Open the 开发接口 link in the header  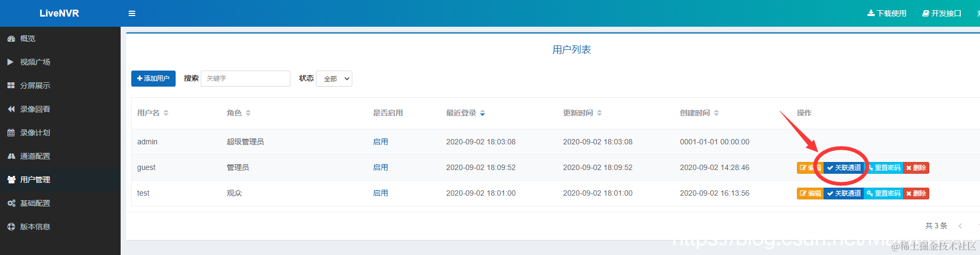pos(942,13)
